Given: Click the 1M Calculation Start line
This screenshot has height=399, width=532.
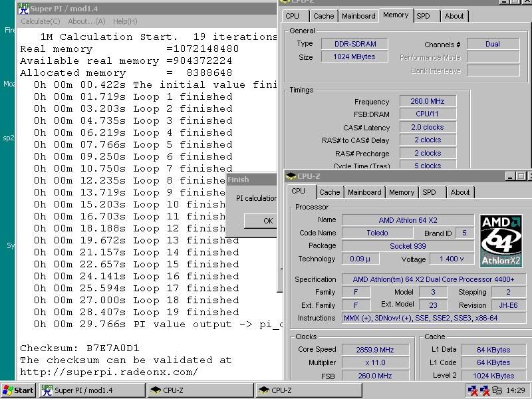Looking at the screenshot, I should click(159, 37).
